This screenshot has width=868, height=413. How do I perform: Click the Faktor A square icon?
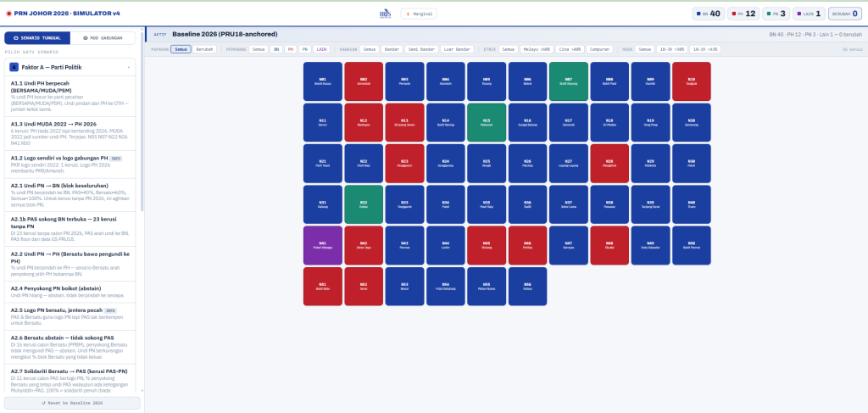(x=14, y=67)
